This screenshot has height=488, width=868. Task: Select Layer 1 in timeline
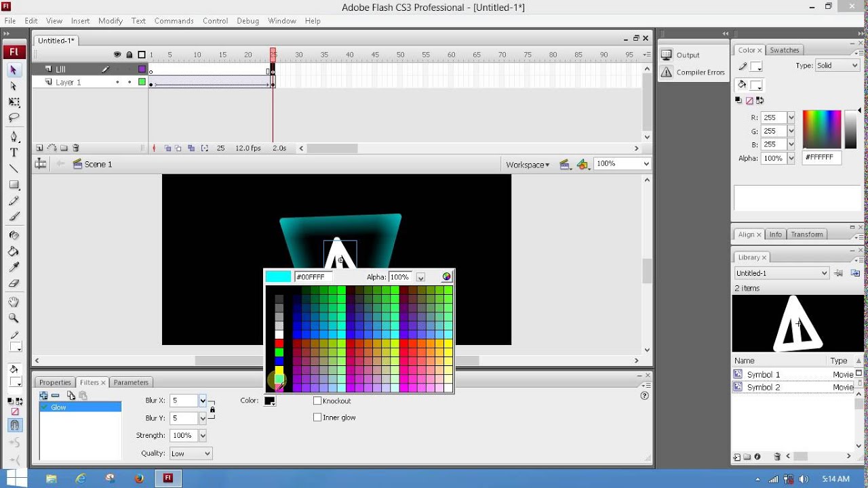(68, 82)
